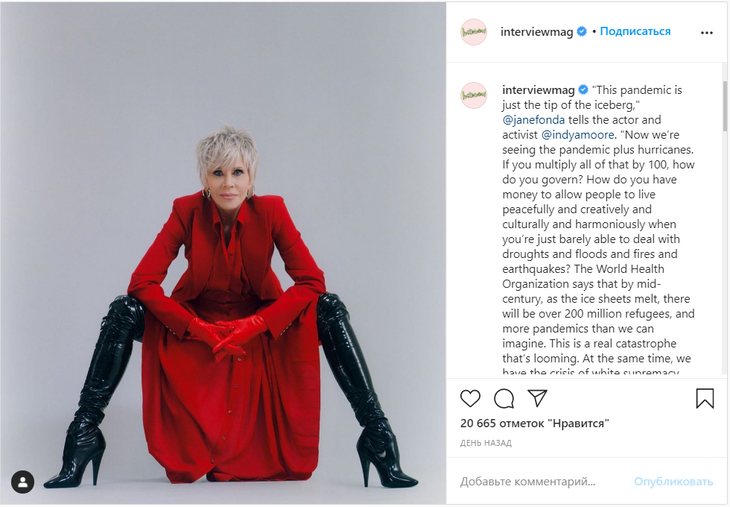Click verified badge next to header username
Screen dimensions: 730x507
(582, 31)
